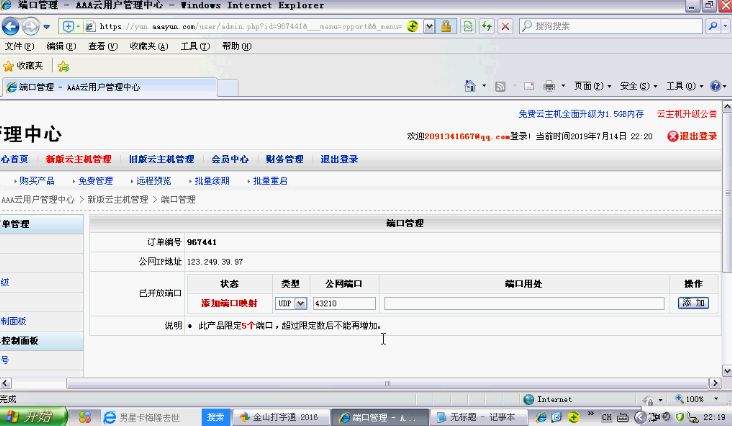Open the 收藏夹 favorites star button
The width and height of the screenshot is (732, 426).
coord(23,66)
